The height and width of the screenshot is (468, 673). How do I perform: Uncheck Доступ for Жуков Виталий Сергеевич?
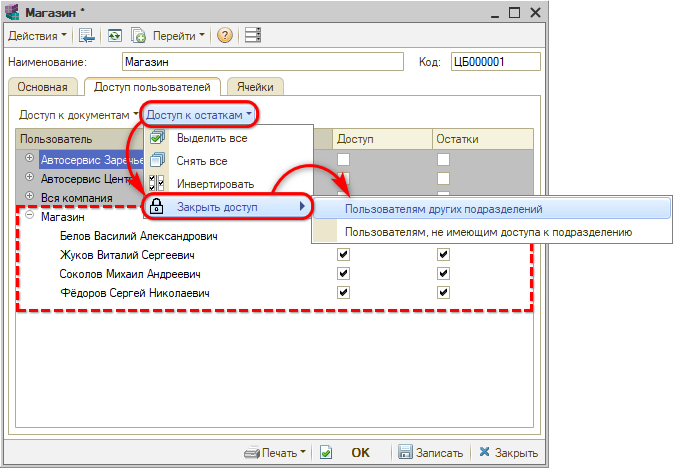tap(343, 255)
